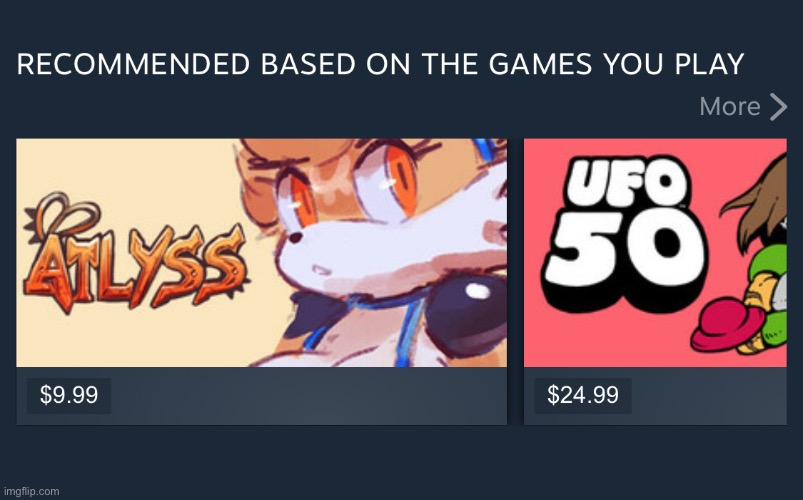Click the fox character's left orange eye
This screenshot has width=803, height=500.
tap(302, 199)
